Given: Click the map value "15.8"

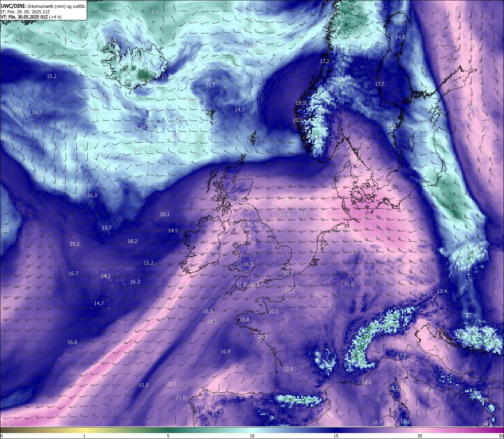Looking at the screenshot, I should point(241,284).
